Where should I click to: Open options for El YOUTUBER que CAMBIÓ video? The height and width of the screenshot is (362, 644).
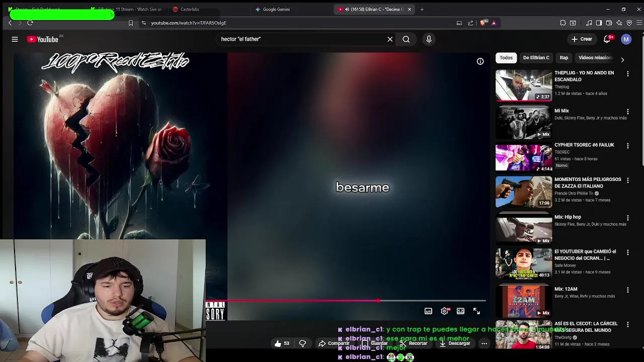tap(627, 252)
